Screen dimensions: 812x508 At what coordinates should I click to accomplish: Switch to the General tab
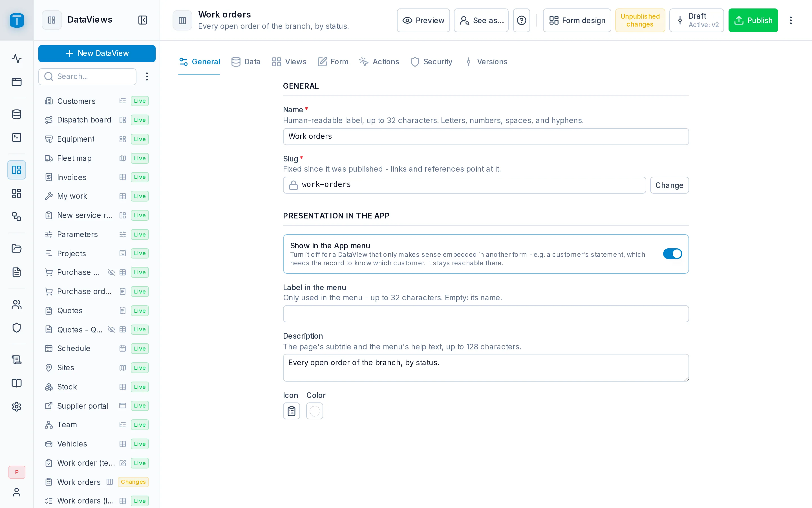click(x=199, y=62)
